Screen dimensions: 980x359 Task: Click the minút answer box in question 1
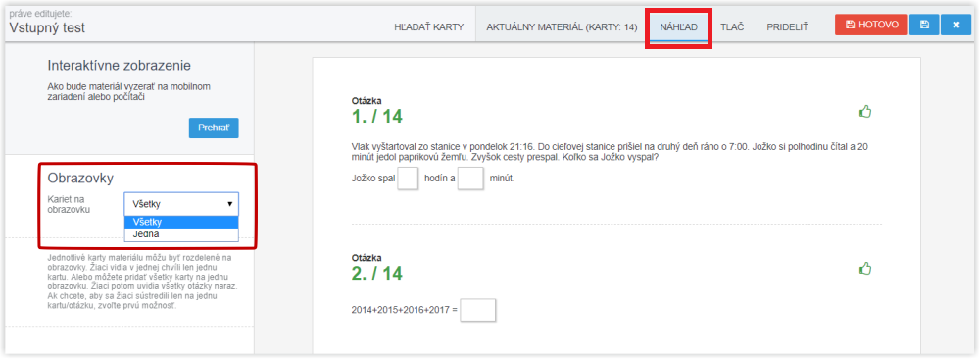click(471, 179)
